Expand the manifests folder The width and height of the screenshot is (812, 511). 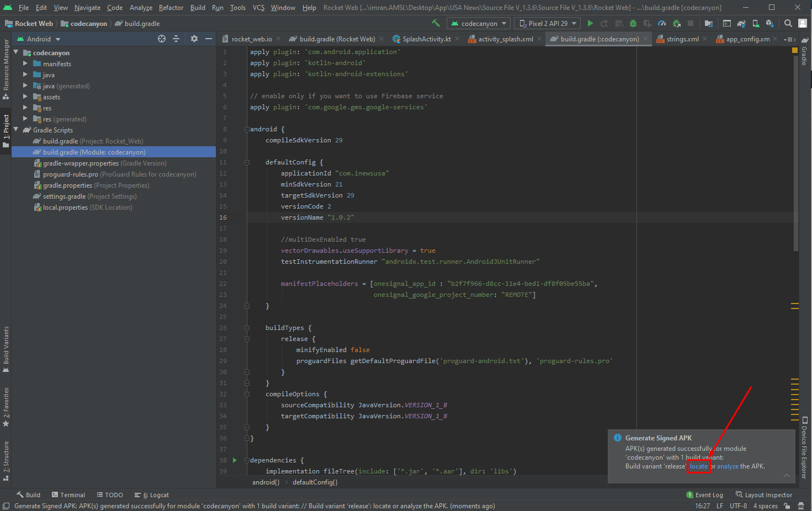pos(25,63)
